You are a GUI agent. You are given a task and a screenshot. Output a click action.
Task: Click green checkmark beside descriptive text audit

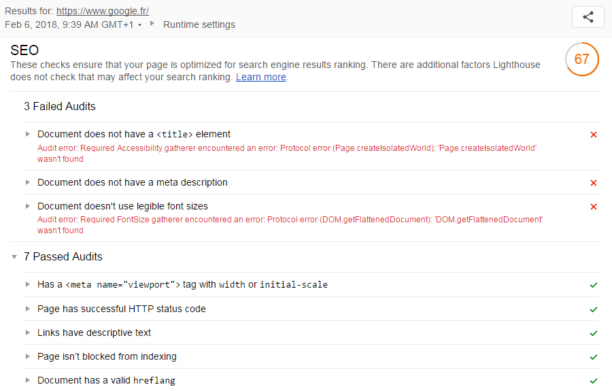click(594, 333)
